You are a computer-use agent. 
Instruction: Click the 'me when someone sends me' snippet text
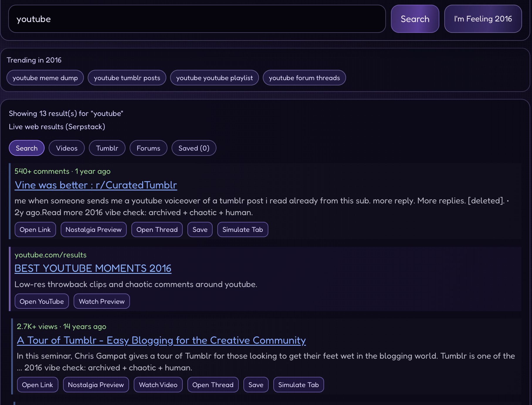pos(262,207)
